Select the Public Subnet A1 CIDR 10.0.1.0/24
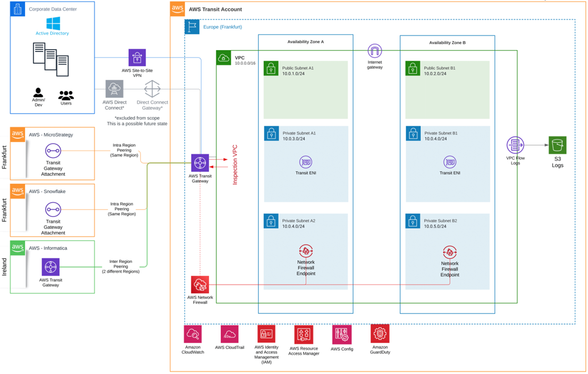Image resolution: width=588 pixels, height=374 pixels. pos(293,73)
